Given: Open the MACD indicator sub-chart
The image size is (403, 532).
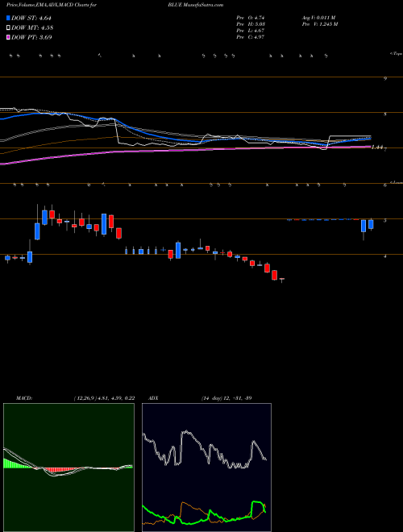Looking at the screenshot, I should [69, 468].
